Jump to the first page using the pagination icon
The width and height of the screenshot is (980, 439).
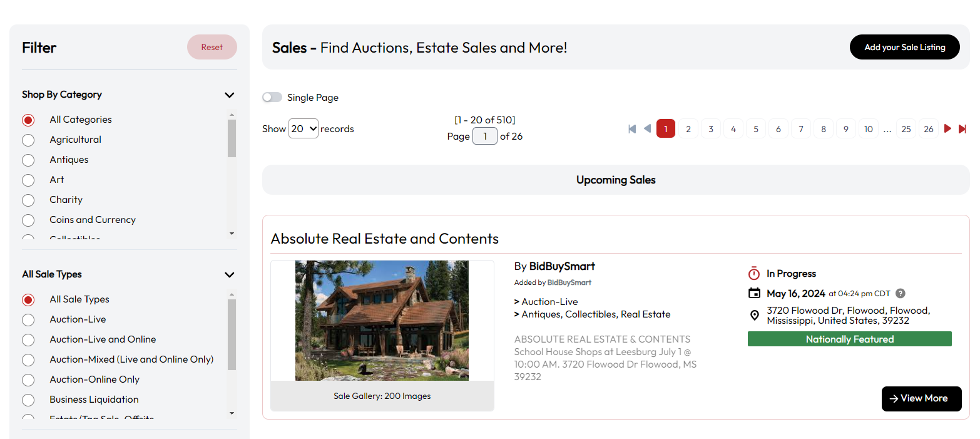tap(632, 128)
